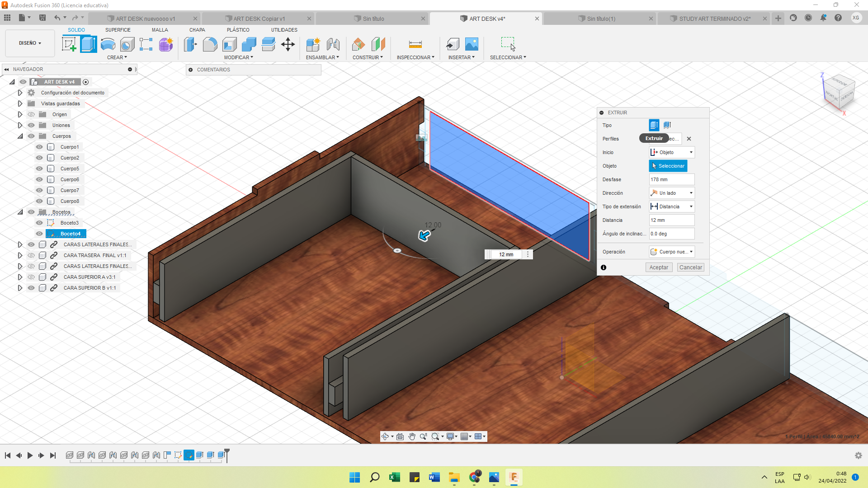Click the Distancia input field
The width and height of the screenshot is (868, 488).
(671, 220)
